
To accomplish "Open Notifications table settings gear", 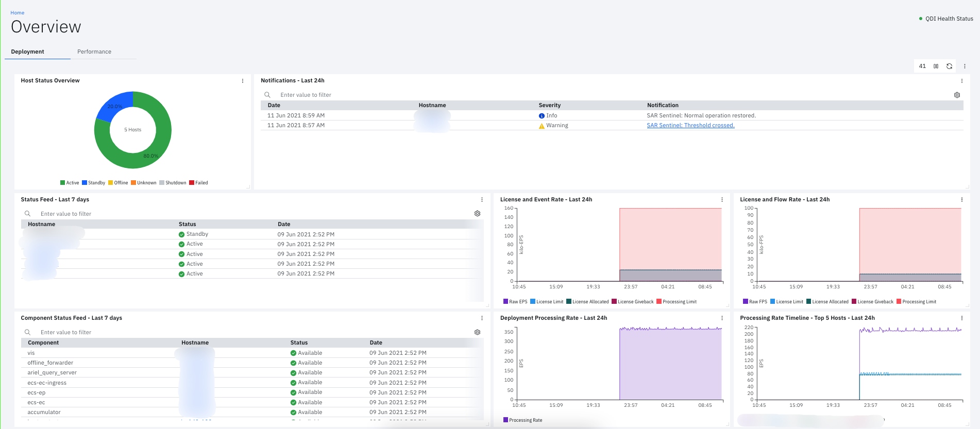I will (x=957, y=95).
